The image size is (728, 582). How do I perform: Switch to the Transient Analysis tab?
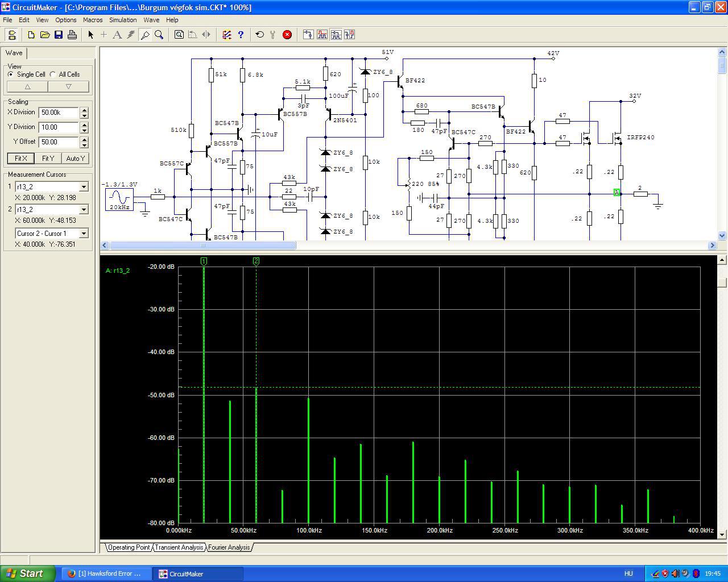tap(179, 547)
